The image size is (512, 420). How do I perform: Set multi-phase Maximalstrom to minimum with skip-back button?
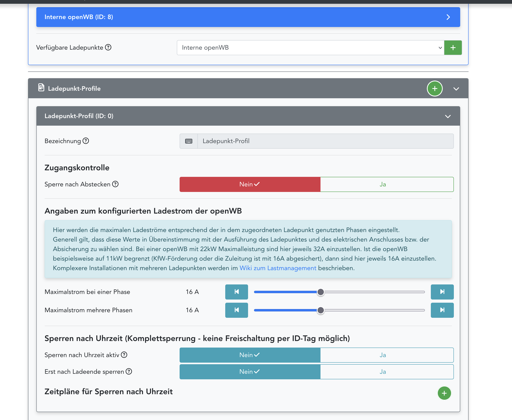236,310
